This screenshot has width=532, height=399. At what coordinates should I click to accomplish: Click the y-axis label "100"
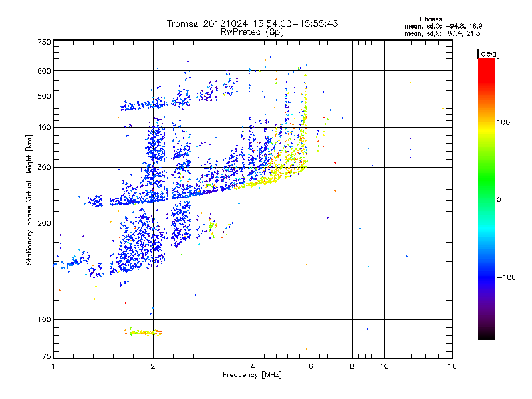click(x=44, y=319)
